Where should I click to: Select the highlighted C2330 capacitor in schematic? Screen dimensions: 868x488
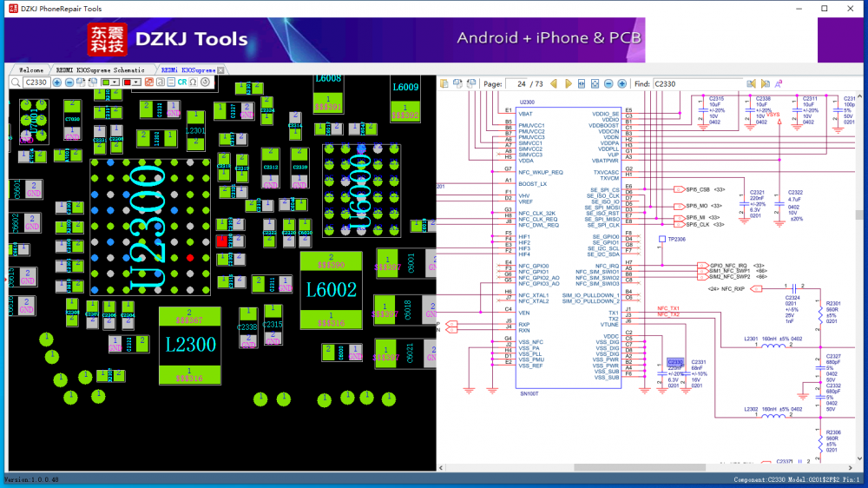[674, 362]
